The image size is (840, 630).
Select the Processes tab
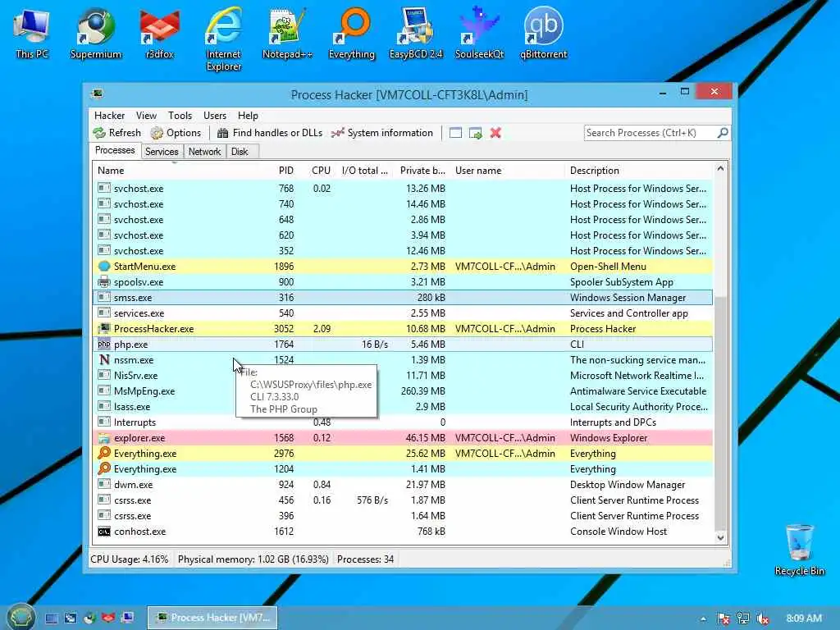tap(115, 151)
